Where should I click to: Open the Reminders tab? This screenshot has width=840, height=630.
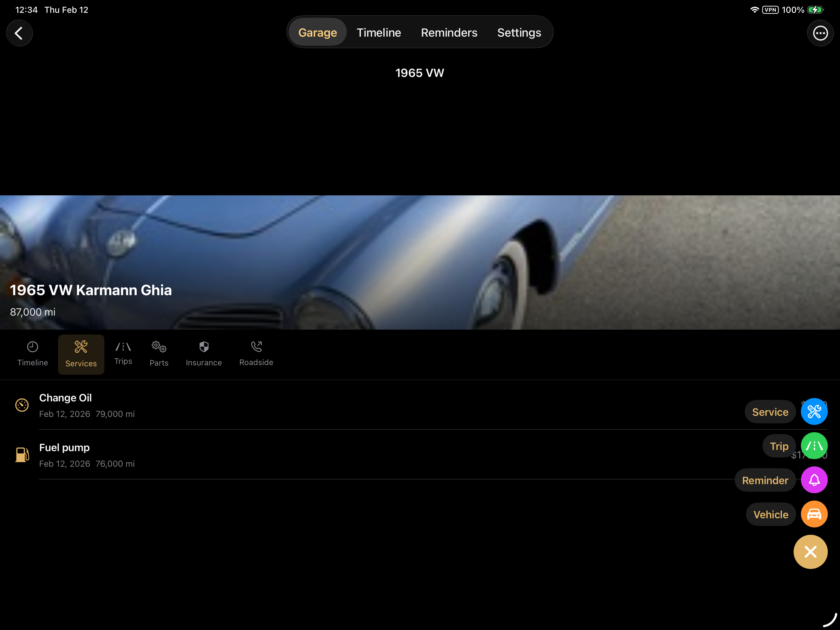[449, 32]
